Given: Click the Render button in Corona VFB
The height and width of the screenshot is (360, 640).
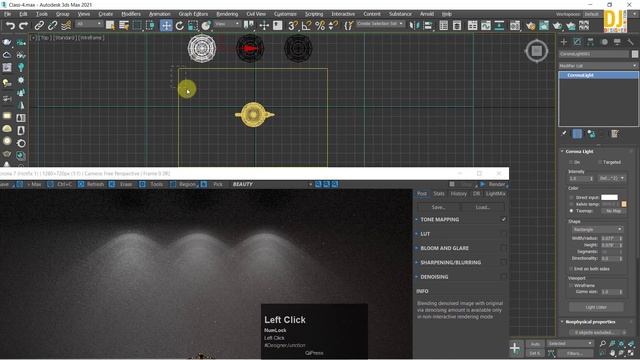Looking at the screenshot, I should pyautogui.click(x=494, y=184).
